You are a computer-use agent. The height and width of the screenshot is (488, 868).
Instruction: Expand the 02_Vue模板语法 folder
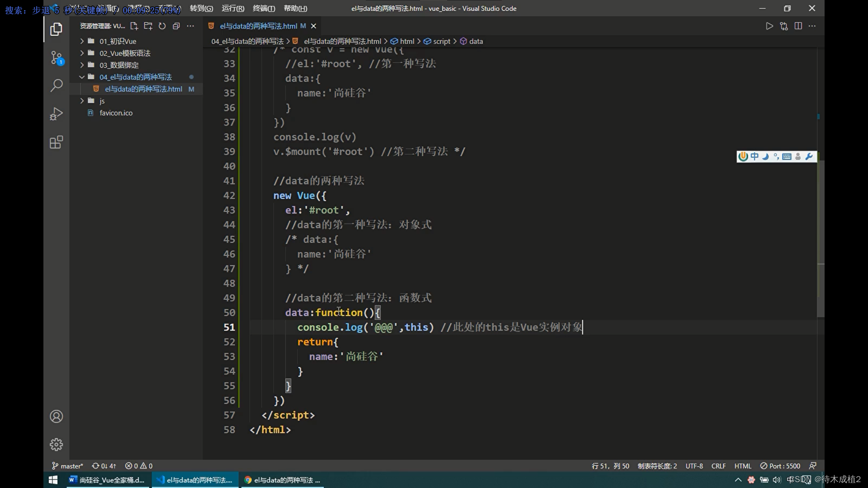click(x=125, y=53)
